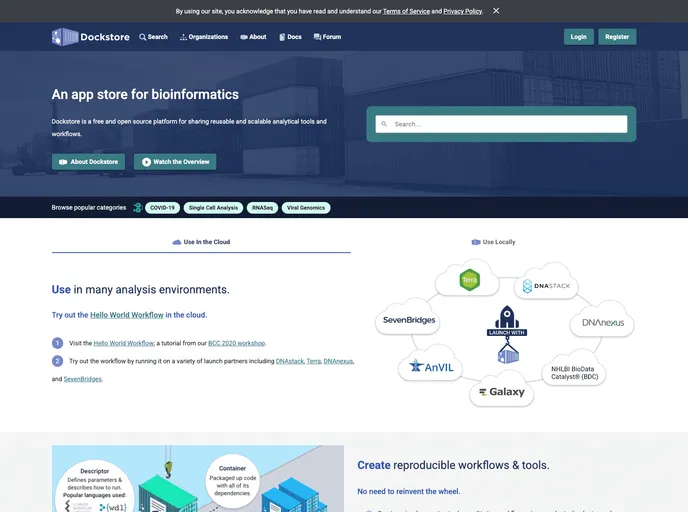Open the BCC 2020 workshop link
The height and width of the screenshot is (512, 688).
236,343
